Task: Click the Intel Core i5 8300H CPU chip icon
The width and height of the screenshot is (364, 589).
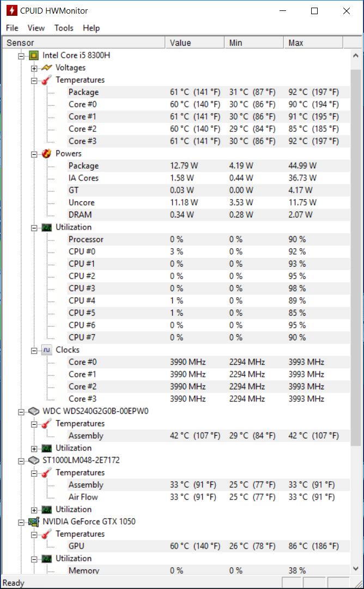Action: [34, 56]
